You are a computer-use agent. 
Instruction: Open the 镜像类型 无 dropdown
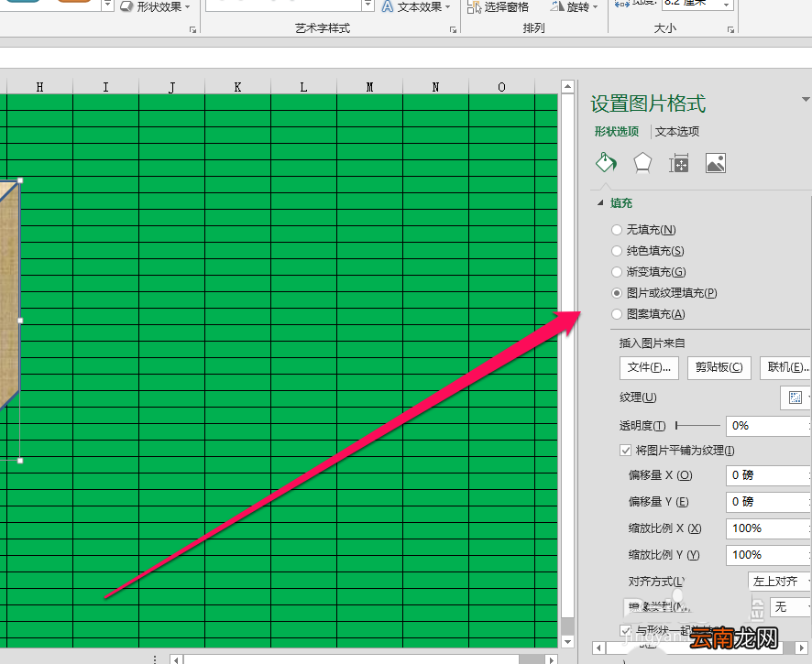(x=790, y=606)
